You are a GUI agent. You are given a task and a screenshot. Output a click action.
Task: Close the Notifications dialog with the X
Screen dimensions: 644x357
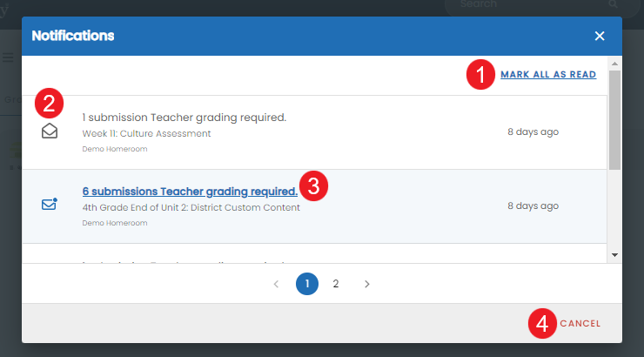tap(600, 37)
